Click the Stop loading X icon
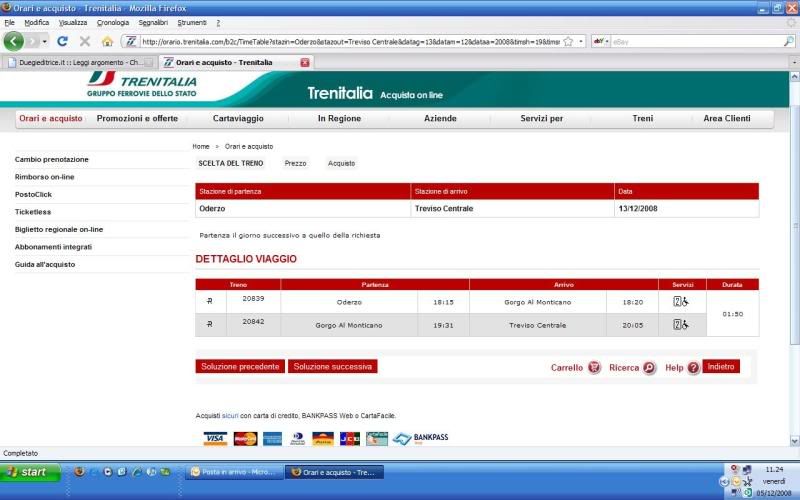Screen dimensions: 800x500 coord(85,41)
